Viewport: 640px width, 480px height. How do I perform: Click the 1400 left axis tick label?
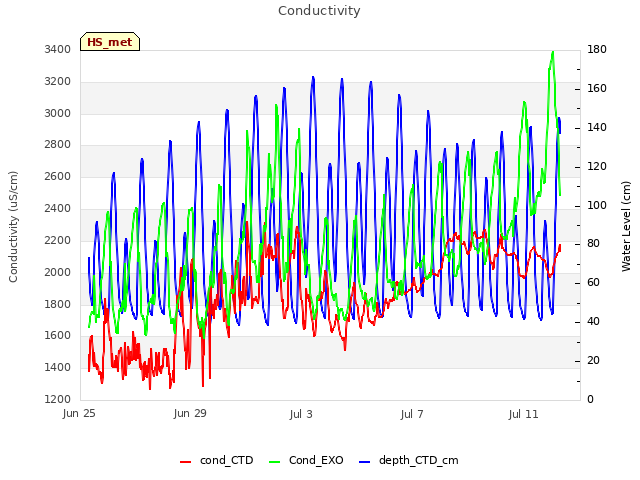tap(58, 367)
